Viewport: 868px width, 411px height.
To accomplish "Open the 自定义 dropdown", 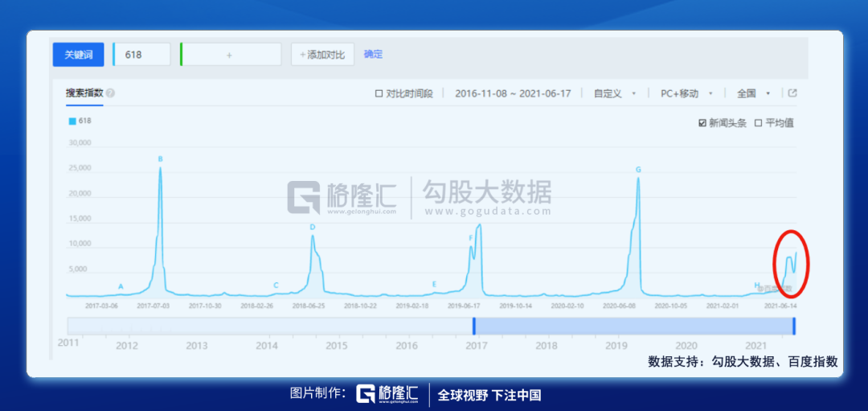I will pos(615,93).
